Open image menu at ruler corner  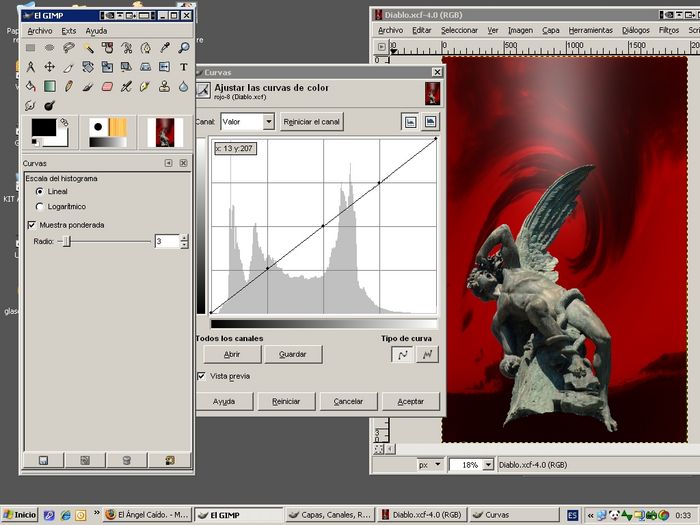(x=382, y=46)
